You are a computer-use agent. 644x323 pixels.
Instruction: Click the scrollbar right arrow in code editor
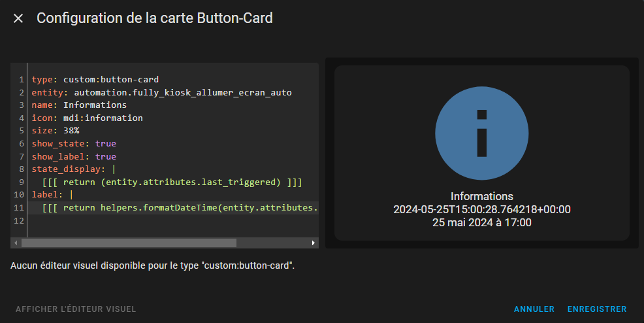pos(314,243)
